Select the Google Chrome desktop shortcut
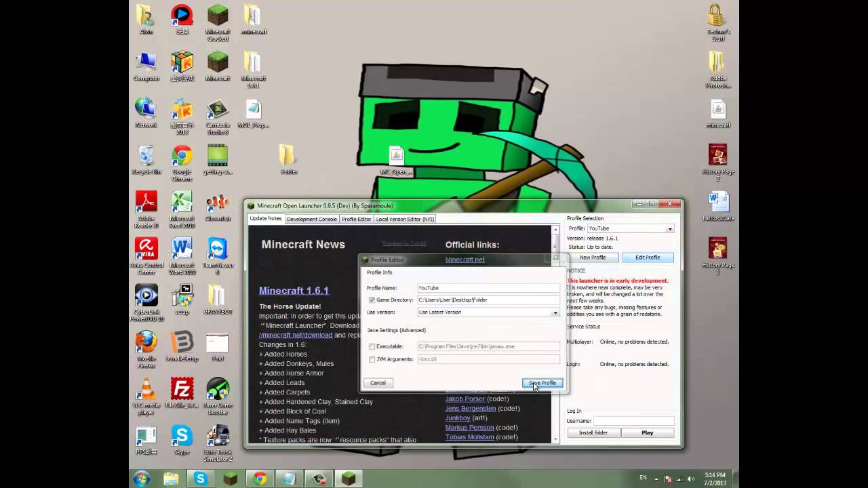868x488 pixels. [x=182, y=163]
